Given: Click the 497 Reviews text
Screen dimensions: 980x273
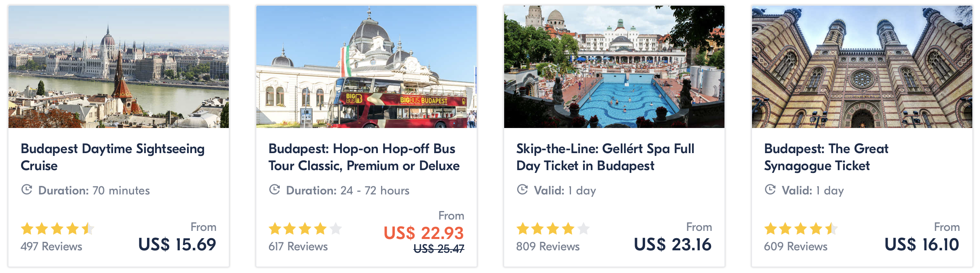Looking at the screenshot, I should [x=51, y=246].
